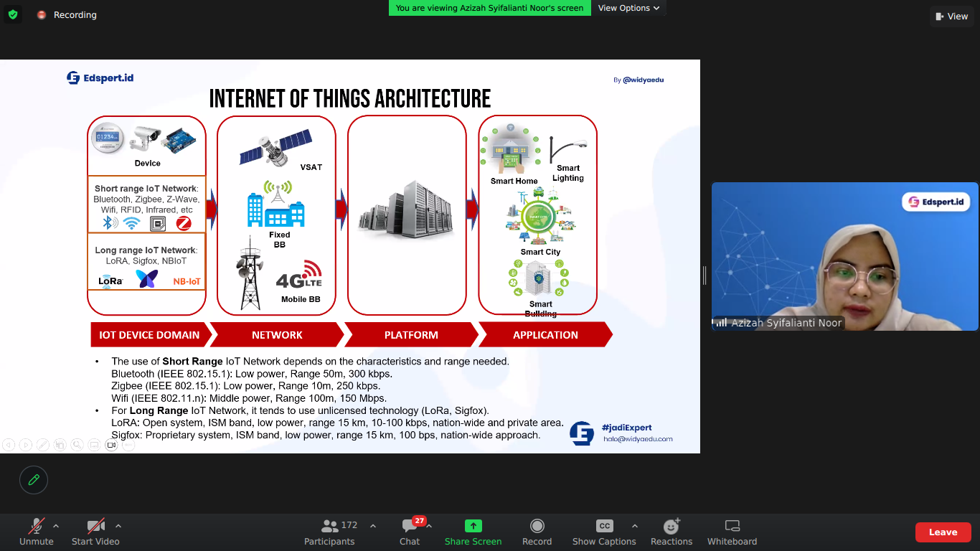Click the RFID chip icon on the slide

158,223
